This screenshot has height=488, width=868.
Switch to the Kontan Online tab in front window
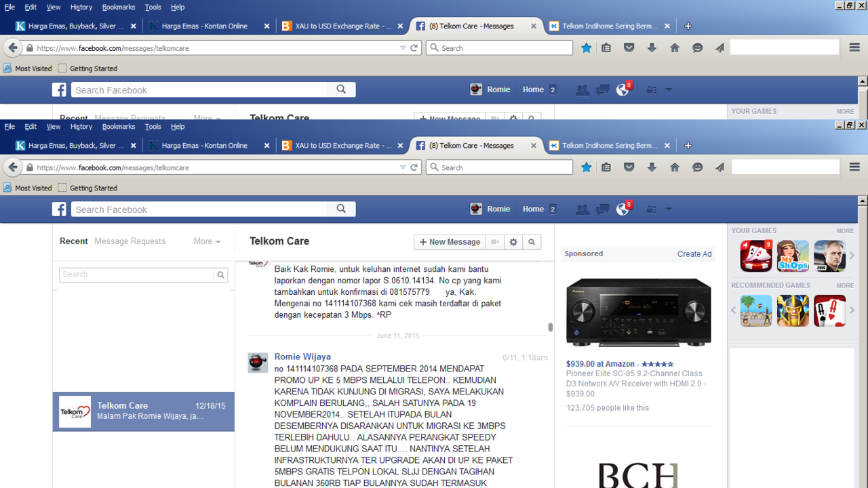pos(204,146)
